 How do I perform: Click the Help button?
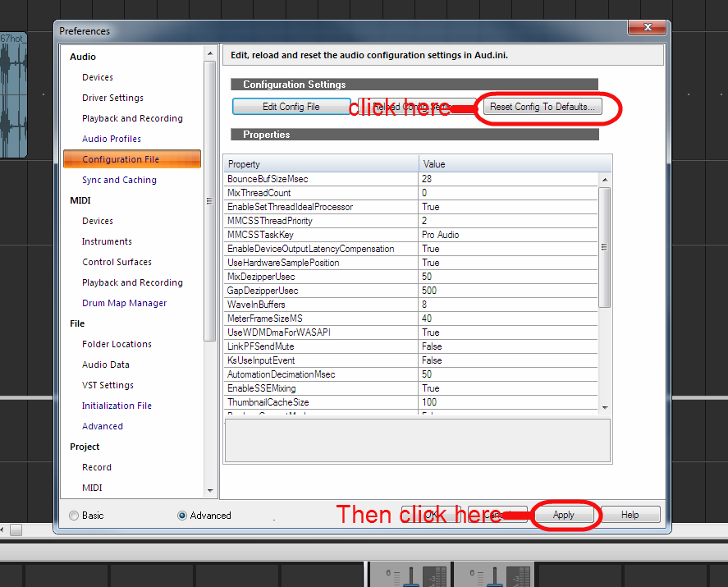(630, 515)
